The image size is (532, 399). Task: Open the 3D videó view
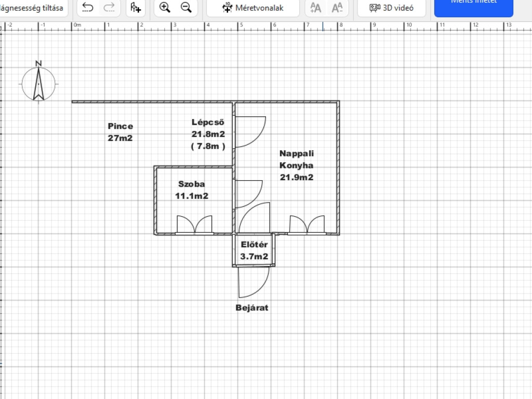[391, 8]
